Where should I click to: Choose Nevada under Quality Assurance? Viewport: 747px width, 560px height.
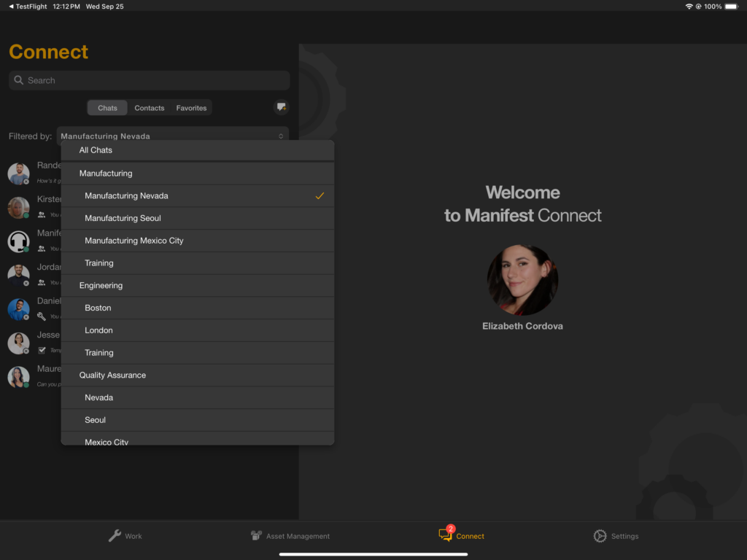click(197, 397)
